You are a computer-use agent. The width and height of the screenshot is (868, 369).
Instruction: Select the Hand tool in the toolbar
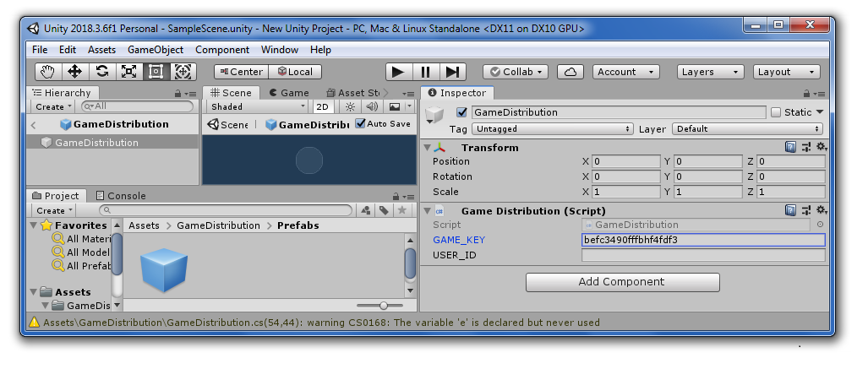coord(48,72)
